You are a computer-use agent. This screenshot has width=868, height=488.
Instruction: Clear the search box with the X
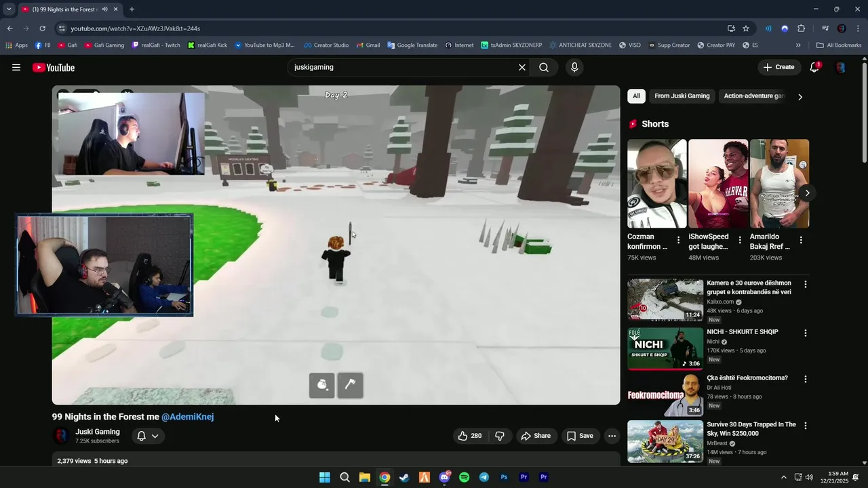(x=522, y=67)
